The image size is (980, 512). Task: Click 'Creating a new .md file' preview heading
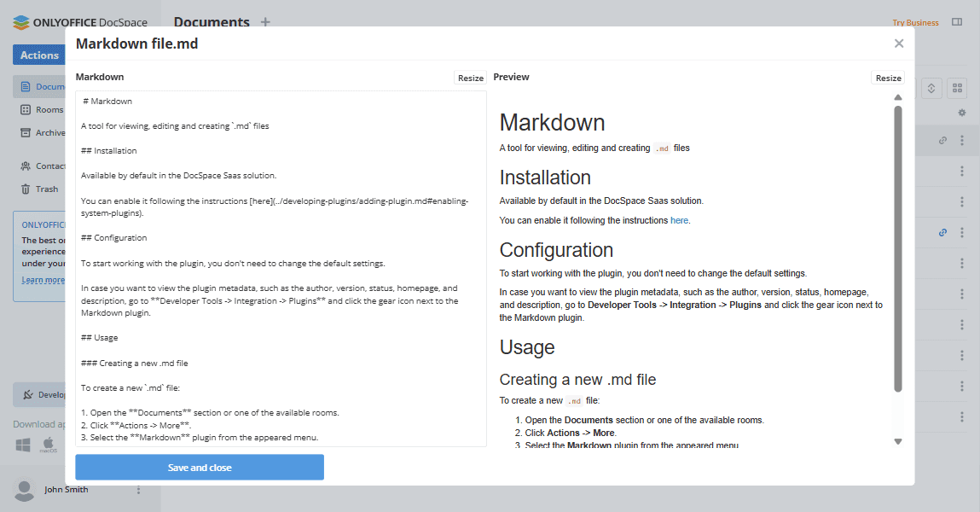[577, 380]
